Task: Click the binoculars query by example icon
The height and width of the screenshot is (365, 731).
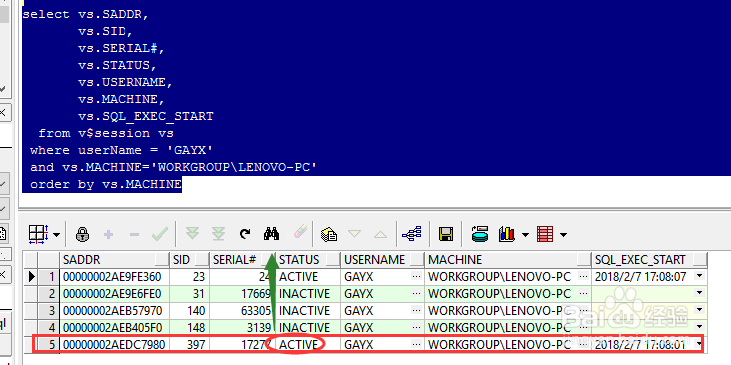Action: click(271, 234)
